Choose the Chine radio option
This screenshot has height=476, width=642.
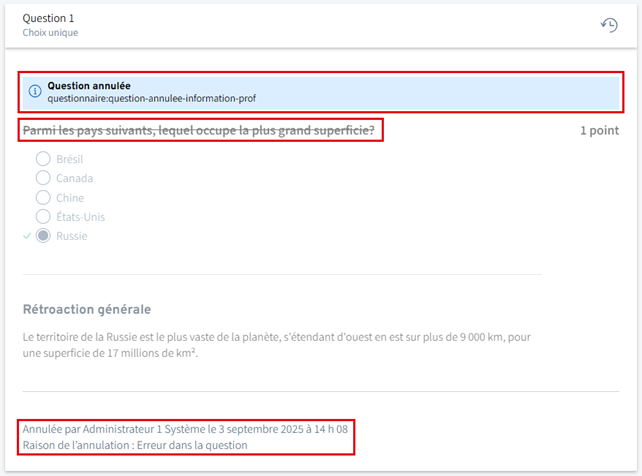pyautogui.click(x=43, y=197)
